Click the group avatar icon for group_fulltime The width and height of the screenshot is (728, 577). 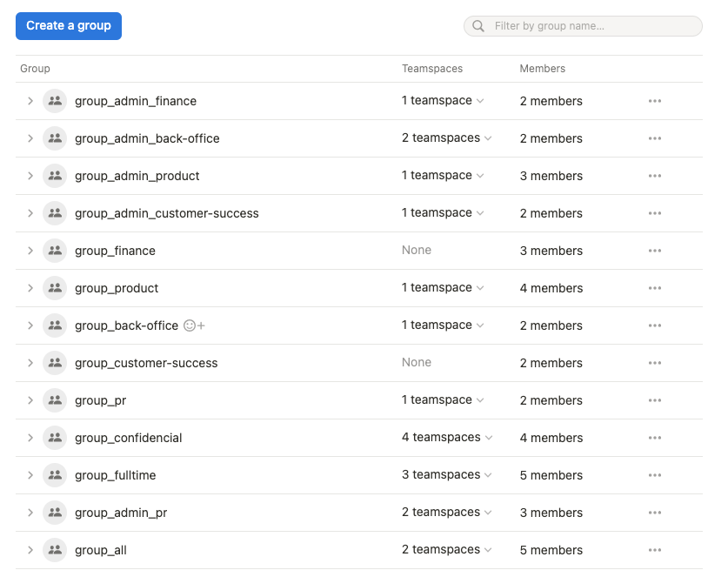tap(55, 475)
